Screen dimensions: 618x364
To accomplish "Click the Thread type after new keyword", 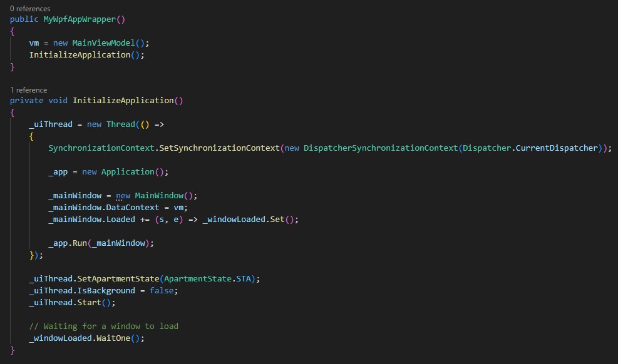I will [120, 124].
